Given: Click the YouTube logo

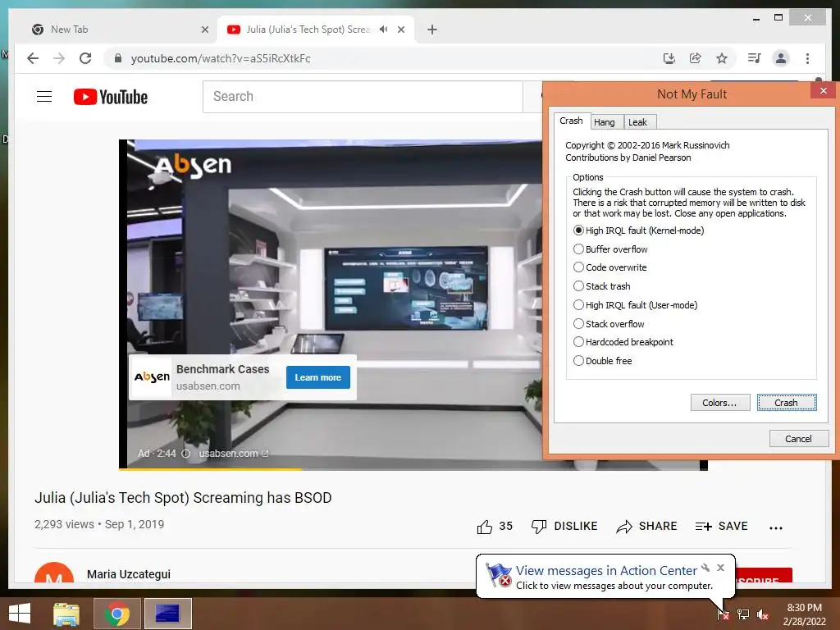Looking at the screenshot, I should [x=111, y=97].
